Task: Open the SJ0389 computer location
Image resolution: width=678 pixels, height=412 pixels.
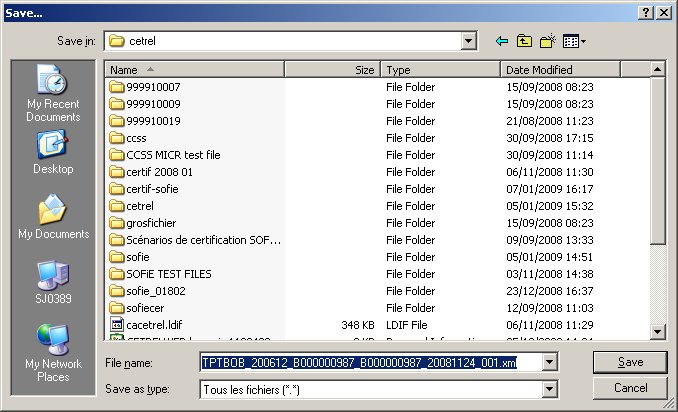Action: tap(53, 282)
